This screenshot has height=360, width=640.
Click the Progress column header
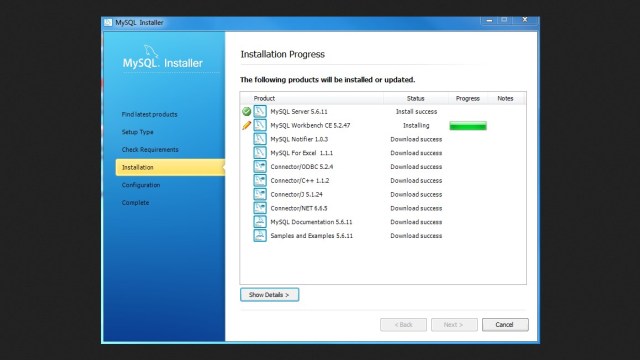pos(467,98)
